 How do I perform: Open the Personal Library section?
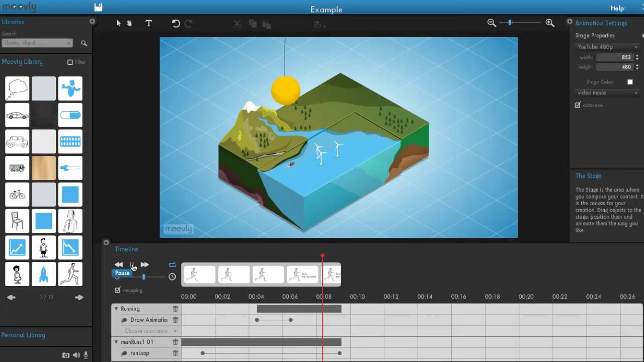click(x=23, y=335)
